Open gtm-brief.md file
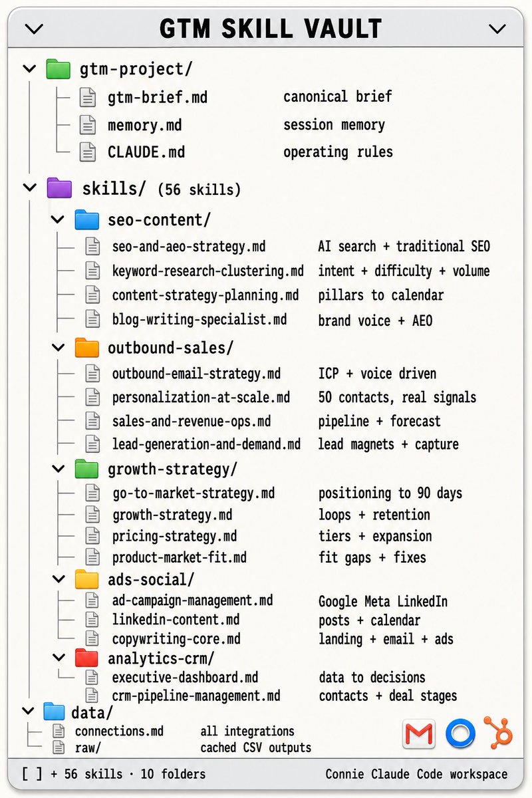Image resolution: width=532 pixels, height=798 pixels. pos(158,98)
